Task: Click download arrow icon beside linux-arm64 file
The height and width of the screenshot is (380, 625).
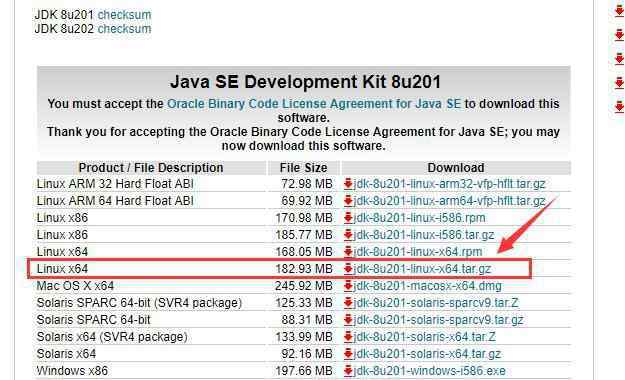Action: coord(348,201)
